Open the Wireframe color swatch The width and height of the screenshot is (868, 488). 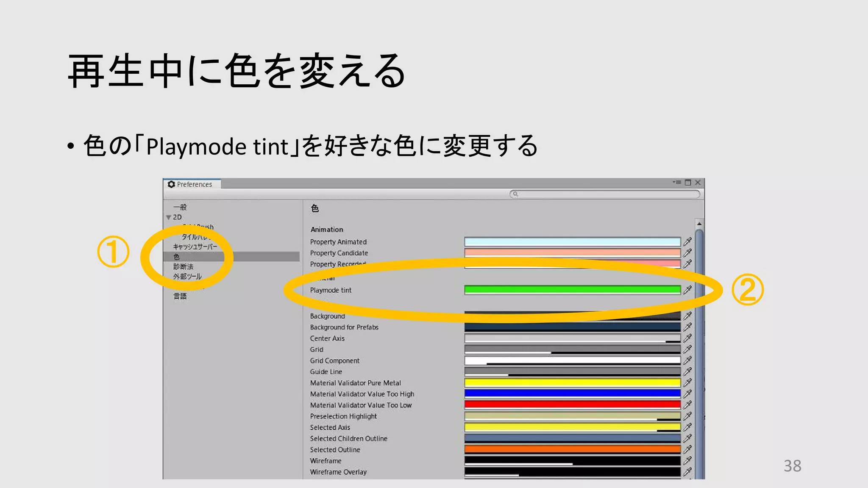573,460
